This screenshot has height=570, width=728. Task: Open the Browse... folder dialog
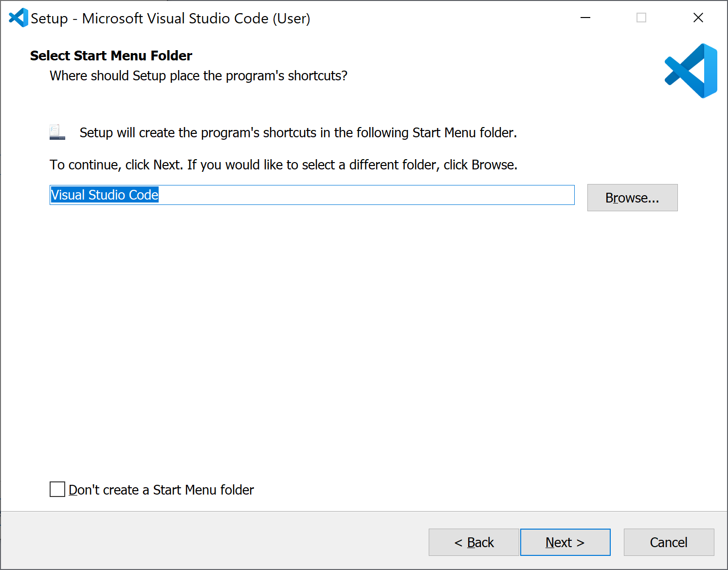coord(632,198)
